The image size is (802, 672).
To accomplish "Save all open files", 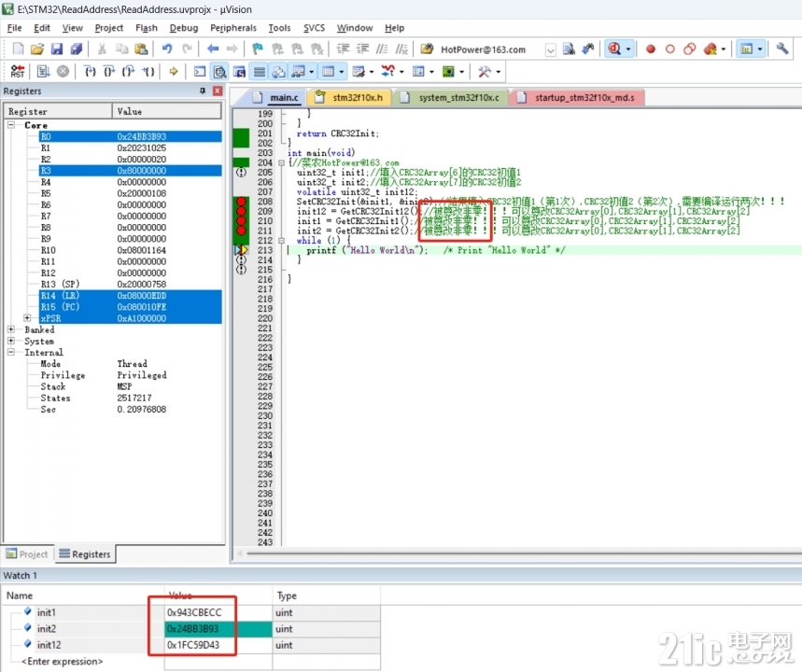I will (x=77, y=49).
